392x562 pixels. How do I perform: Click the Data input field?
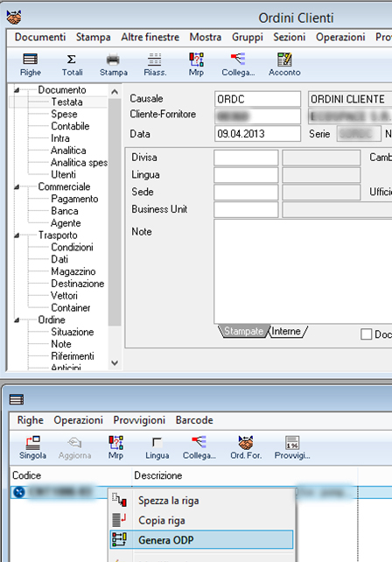tap(257, 134)
